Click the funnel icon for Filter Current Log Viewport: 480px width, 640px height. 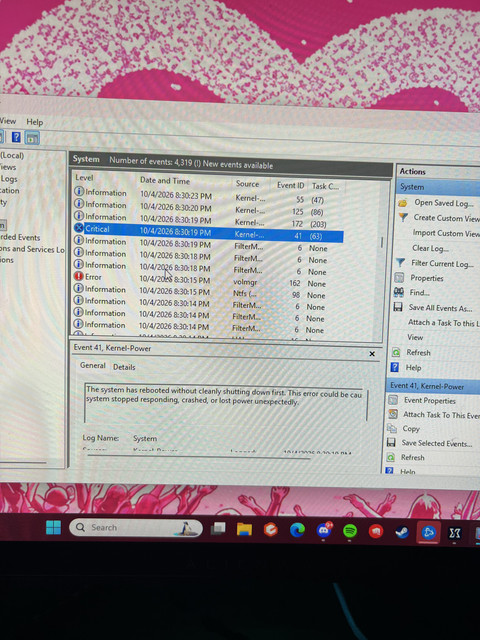click(x=400, y=262)
